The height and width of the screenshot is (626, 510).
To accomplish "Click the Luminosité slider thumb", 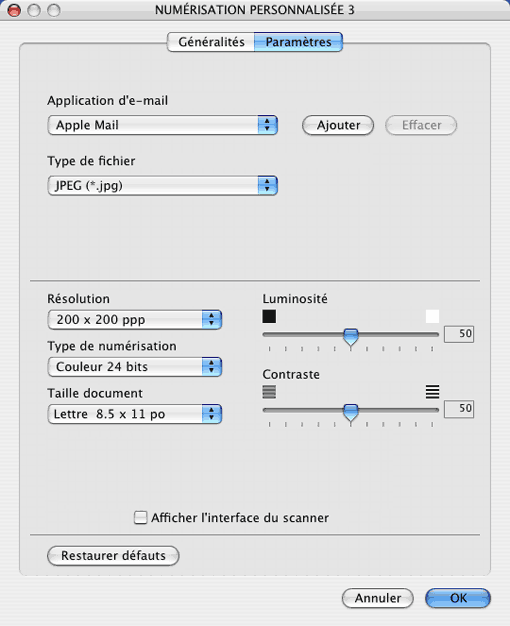I will click(x=351, y=337).
